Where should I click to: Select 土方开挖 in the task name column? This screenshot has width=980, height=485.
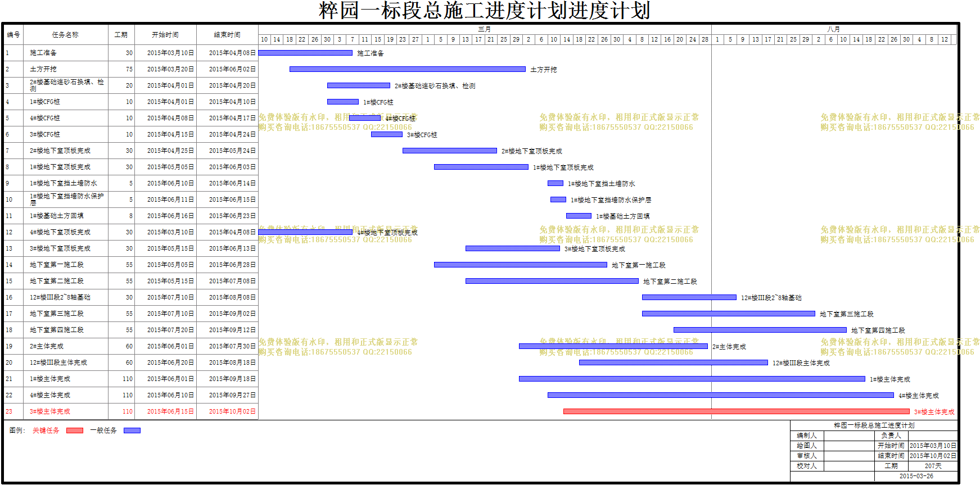click(43, 69)
